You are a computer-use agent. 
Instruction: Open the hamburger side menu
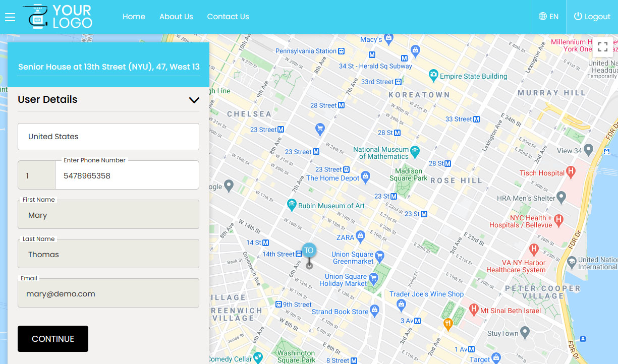[x=10, y=17]
